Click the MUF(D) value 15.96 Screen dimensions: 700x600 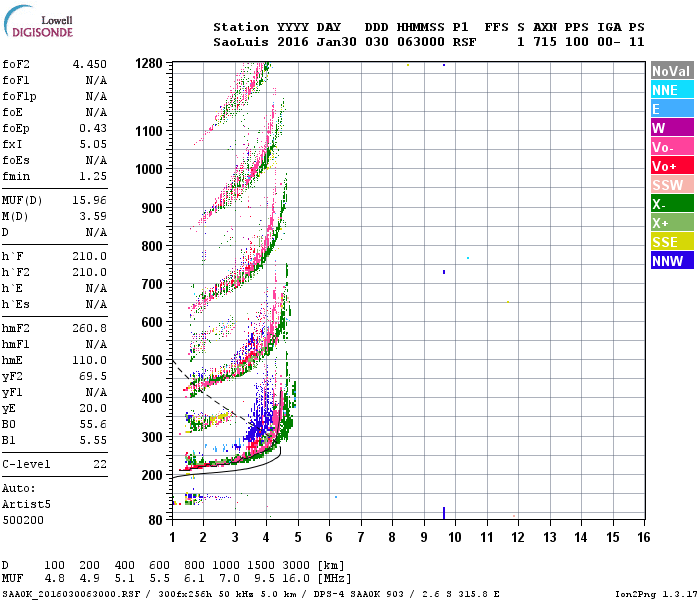[x=90, y=200]
